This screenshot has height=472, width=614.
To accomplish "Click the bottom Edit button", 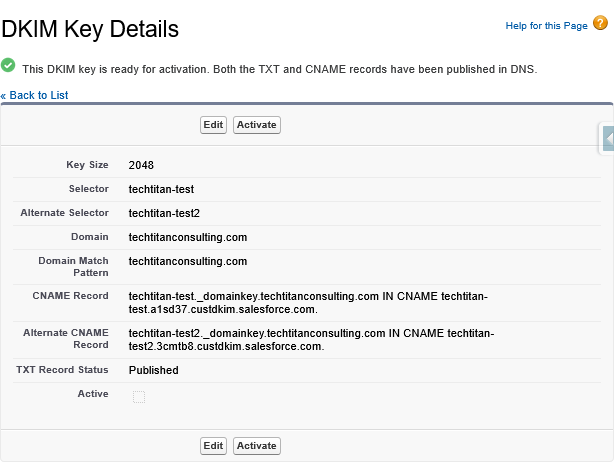I will [x=213, y=446].
